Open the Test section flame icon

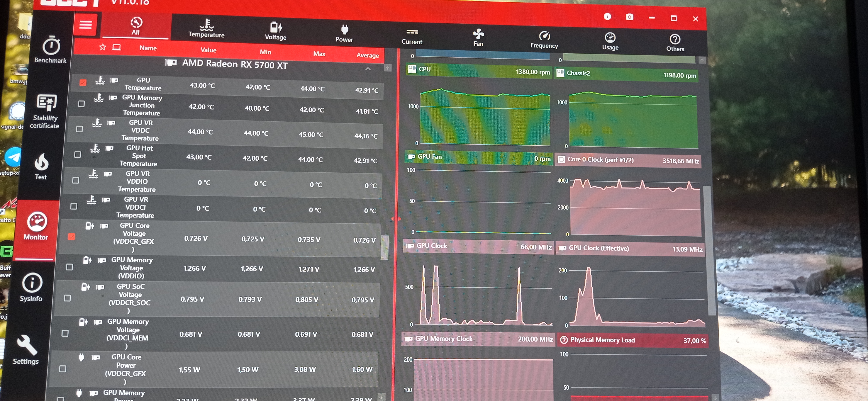(x=41, y=162)
